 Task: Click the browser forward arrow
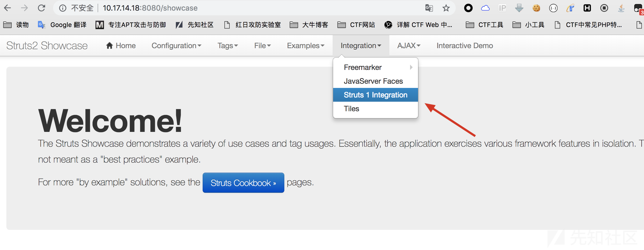pos(24,8)
